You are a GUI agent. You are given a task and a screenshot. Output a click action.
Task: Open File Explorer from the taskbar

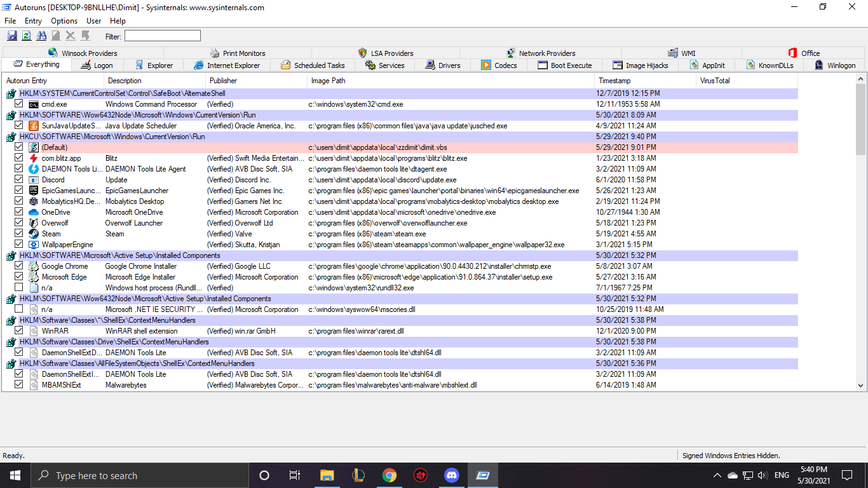[x=327, y=475]
